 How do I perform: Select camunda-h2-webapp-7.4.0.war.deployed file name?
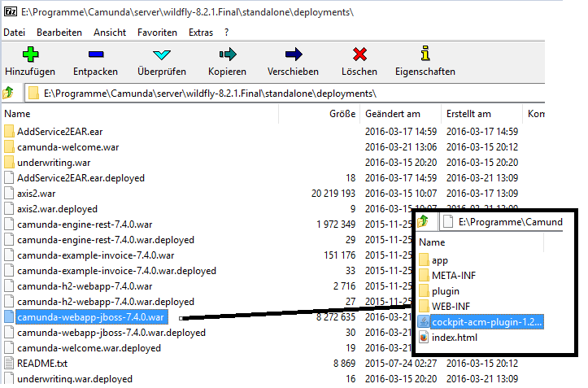[x=106, y=302]
